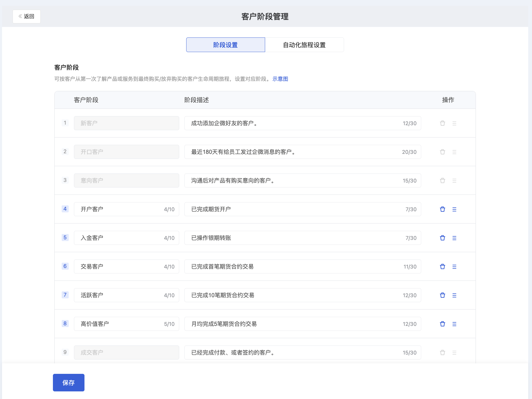Screen dimensions: 532x399
Task: Edit description 沟通后对产品有购买意向的客户
Action: [x=303, y=180]
